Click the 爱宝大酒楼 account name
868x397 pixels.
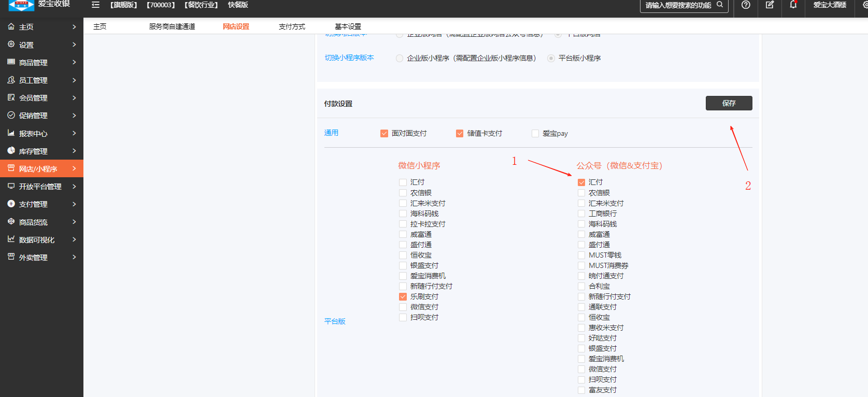(x=830, y=5)
